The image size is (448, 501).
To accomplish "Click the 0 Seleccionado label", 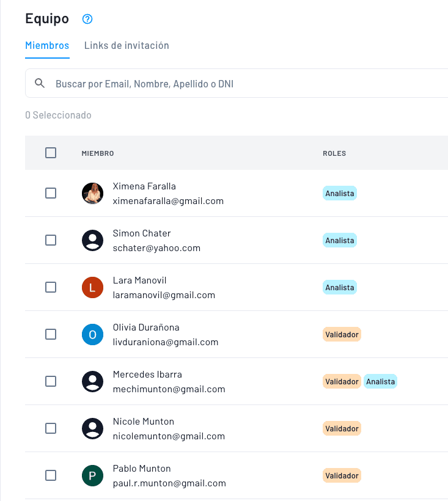I will [x=58, y=115].
